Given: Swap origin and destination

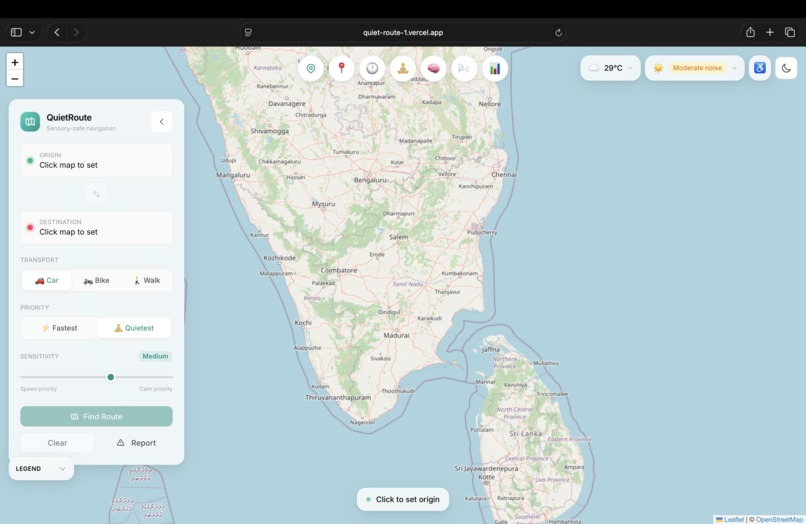Looking at the screenshot, I should point(96,194).
